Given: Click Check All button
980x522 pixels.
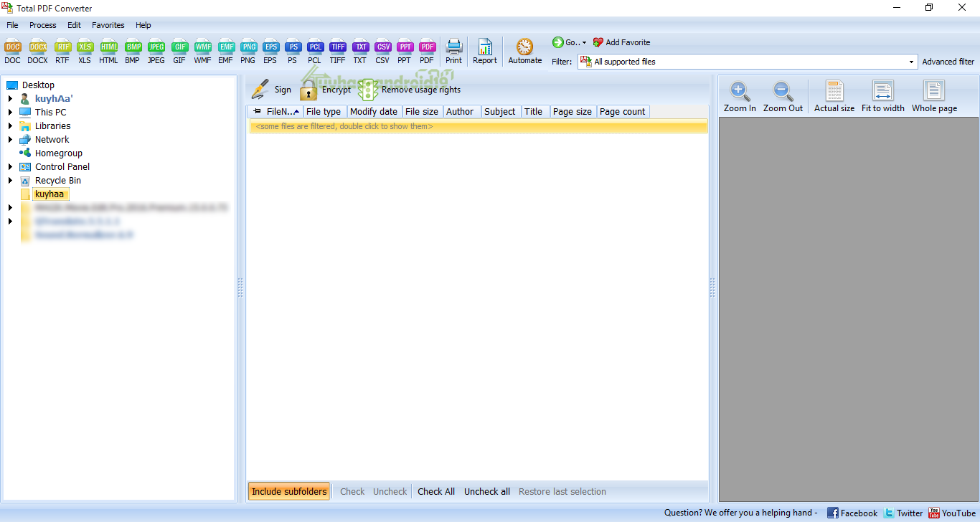Looking at the screenshot, I should 436,491.
